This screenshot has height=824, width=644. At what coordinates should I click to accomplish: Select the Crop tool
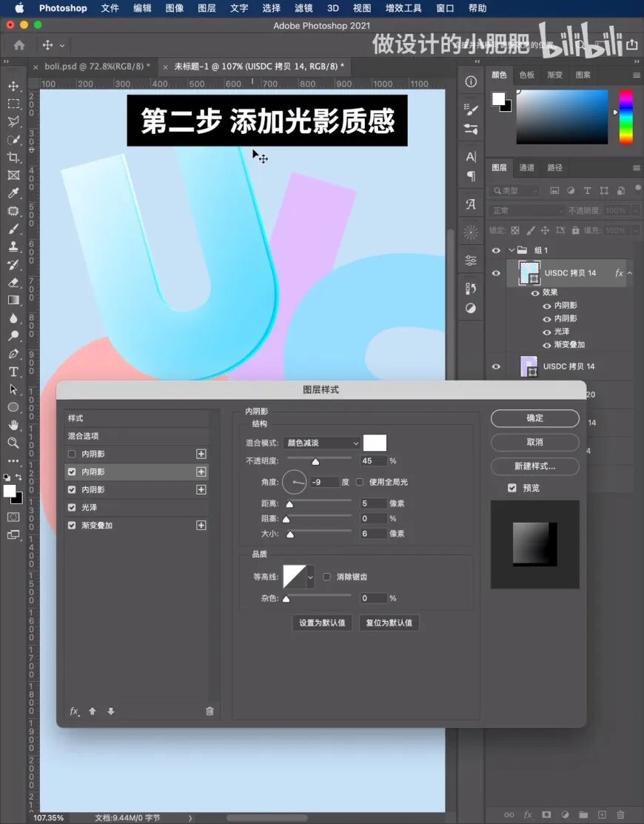(13, 157)
